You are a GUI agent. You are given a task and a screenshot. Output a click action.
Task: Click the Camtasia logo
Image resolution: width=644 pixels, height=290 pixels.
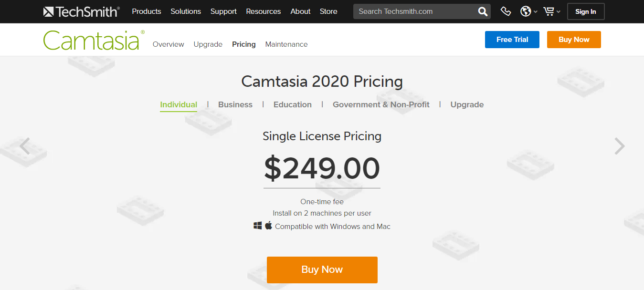click(91, 40)
